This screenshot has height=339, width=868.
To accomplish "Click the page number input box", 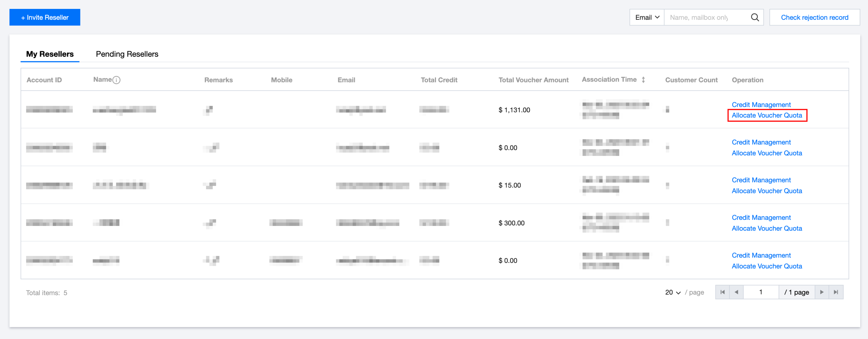I will pyautogui.click(x=761, y=292).
